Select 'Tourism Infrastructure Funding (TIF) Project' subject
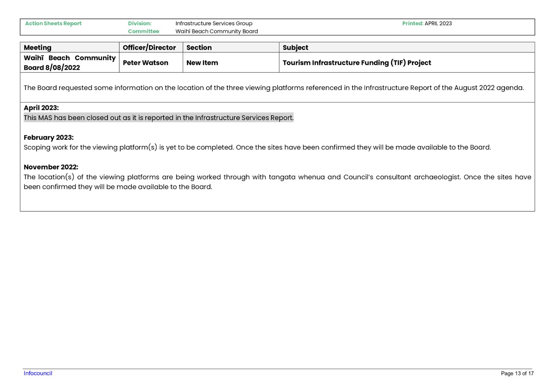Viewport: 555px width, 392px height. pyautogui.click(x=357, y=63)
